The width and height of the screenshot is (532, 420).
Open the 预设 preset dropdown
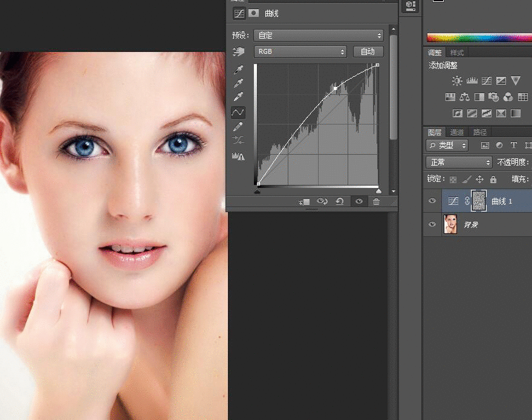pos(319,36)
